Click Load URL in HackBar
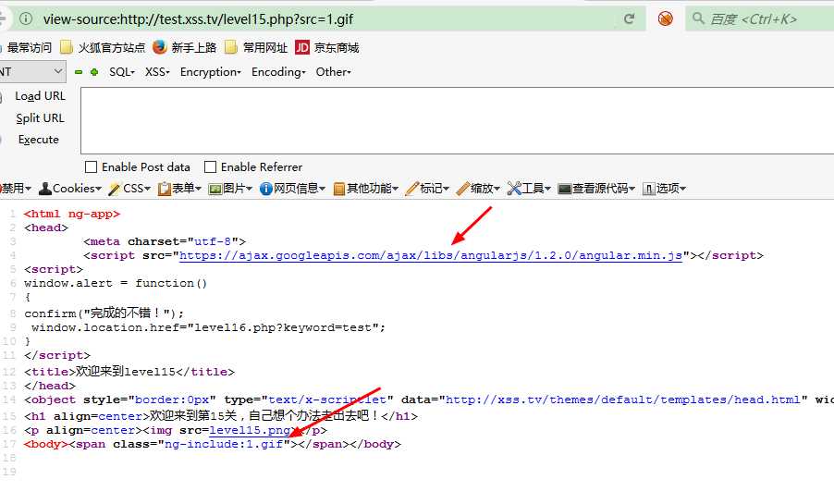The height and width of the screenshot is (504, 834). coord(40,96)
